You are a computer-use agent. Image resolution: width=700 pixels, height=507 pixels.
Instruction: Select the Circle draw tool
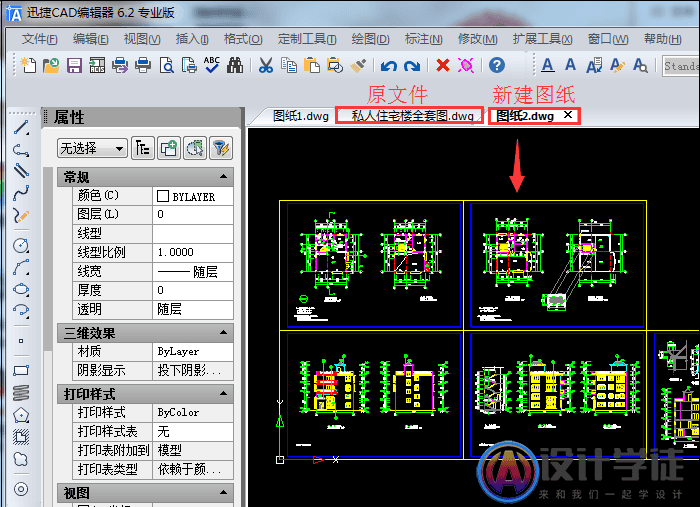tap(21, 245)
